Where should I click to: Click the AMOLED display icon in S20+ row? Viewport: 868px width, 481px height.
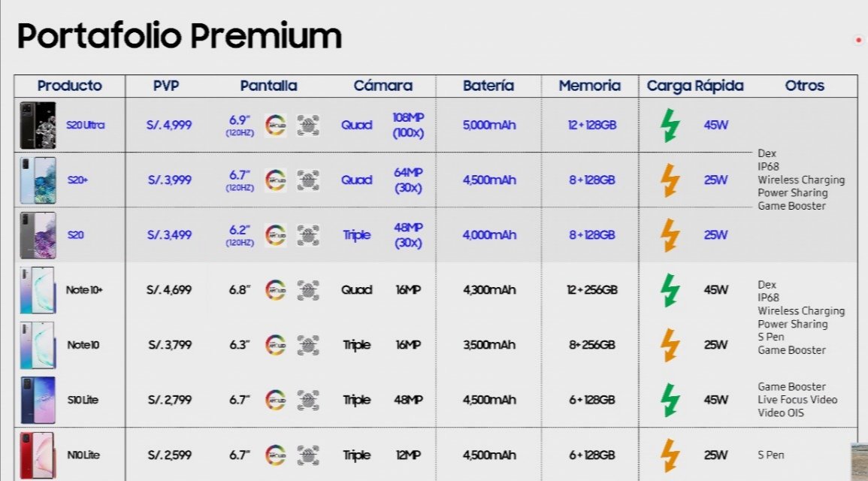(x=275, y=180)
